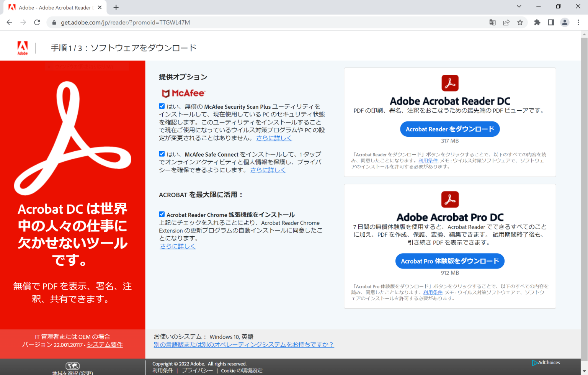This screenshot has width=588, height=375.
Task: Click the AdChoices icon in the footer
Action: pyautogui.click(x=534, y=363)
